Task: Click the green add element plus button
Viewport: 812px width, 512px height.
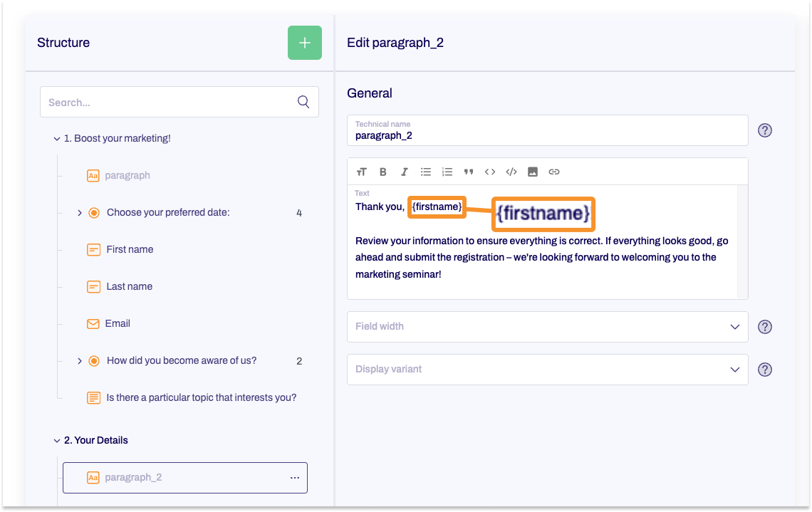Action: [x=305, y=43]
